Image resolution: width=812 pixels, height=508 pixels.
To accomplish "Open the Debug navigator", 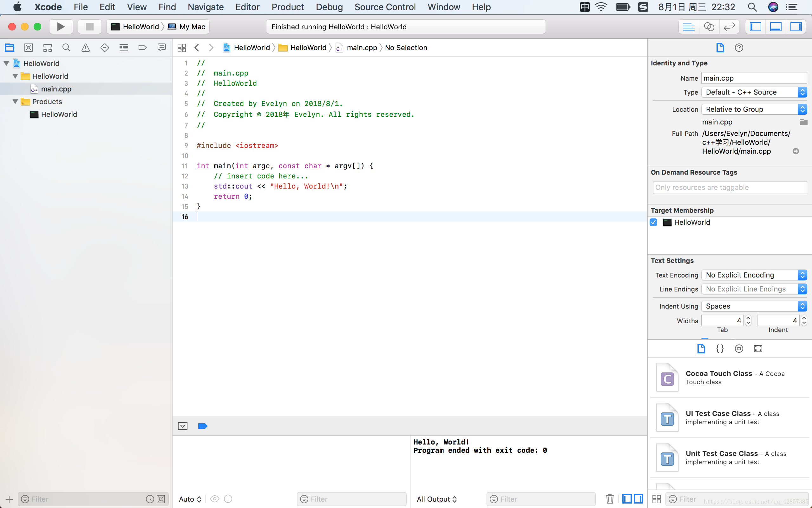I will [124, 48].
